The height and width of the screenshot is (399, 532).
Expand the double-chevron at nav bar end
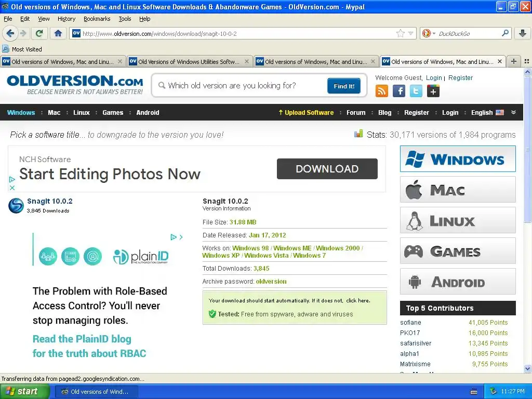514,112
